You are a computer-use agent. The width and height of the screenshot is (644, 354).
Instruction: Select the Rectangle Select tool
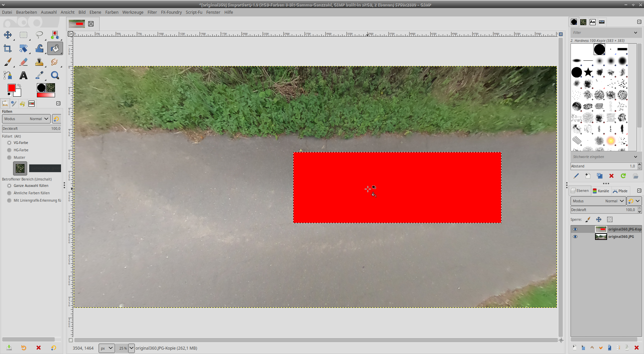tap(23, 35)
